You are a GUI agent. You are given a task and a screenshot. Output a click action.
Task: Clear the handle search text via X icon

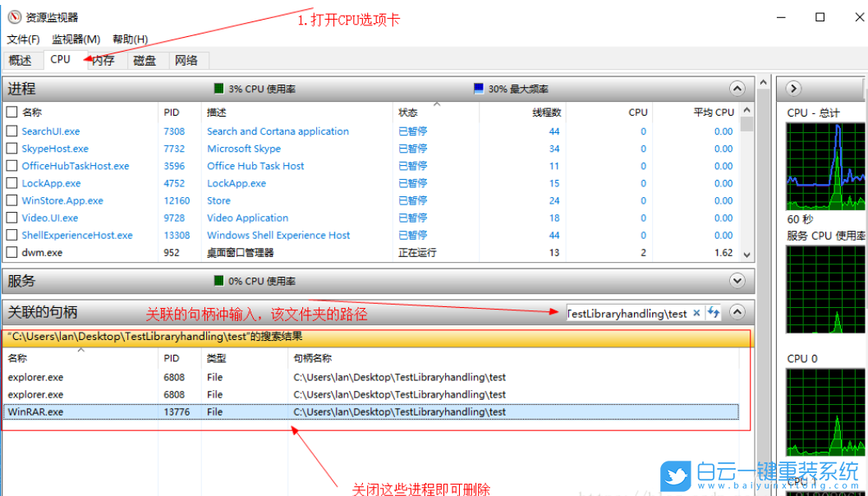coord(696,313)
